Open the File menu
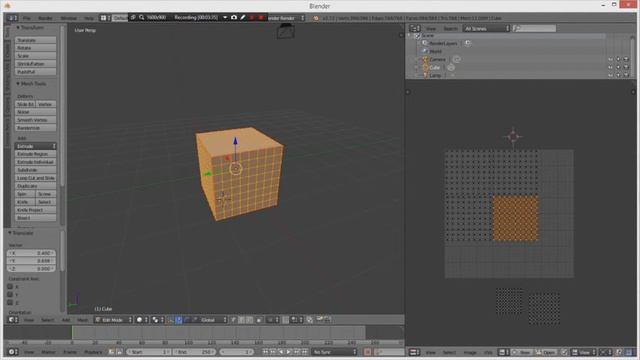640x360 pixels. point(27,18)
